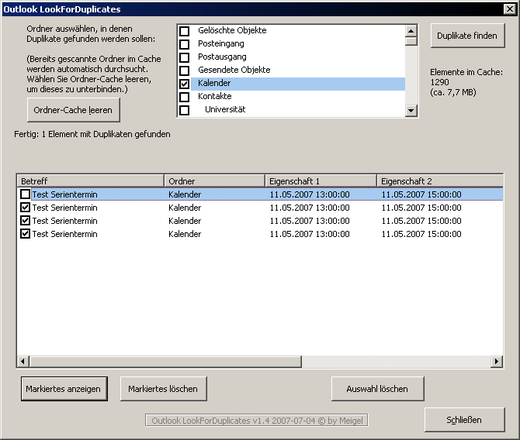
Task: Select the Gesendete Objekte label
Action: coord(234,70)
